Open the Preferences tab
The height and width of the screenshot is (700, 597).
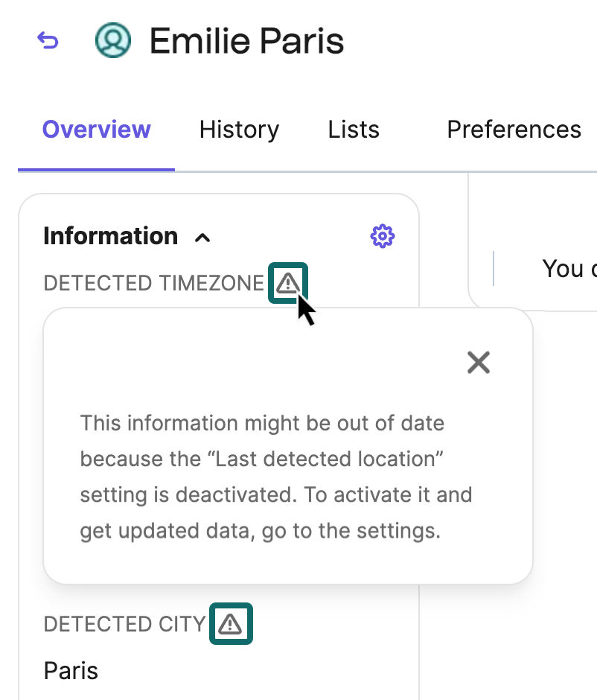click(x=514, y=130)
